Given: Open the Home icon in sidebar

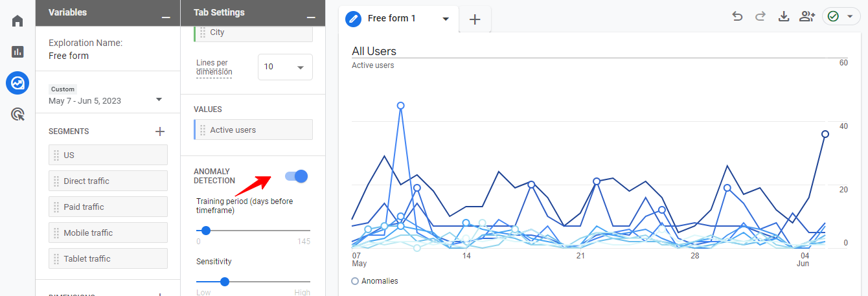Looking at the screenshot, I should click(17, 21).
